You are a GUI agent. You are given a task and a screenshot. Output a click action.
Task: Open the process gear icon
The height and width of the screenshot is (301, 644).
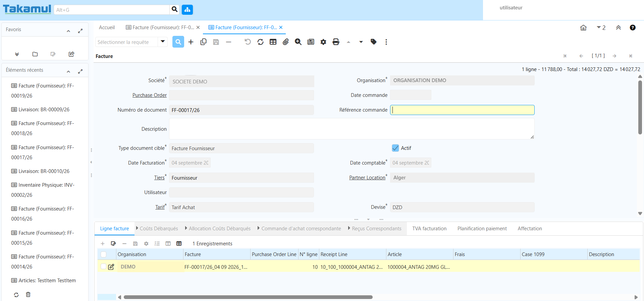323,42
